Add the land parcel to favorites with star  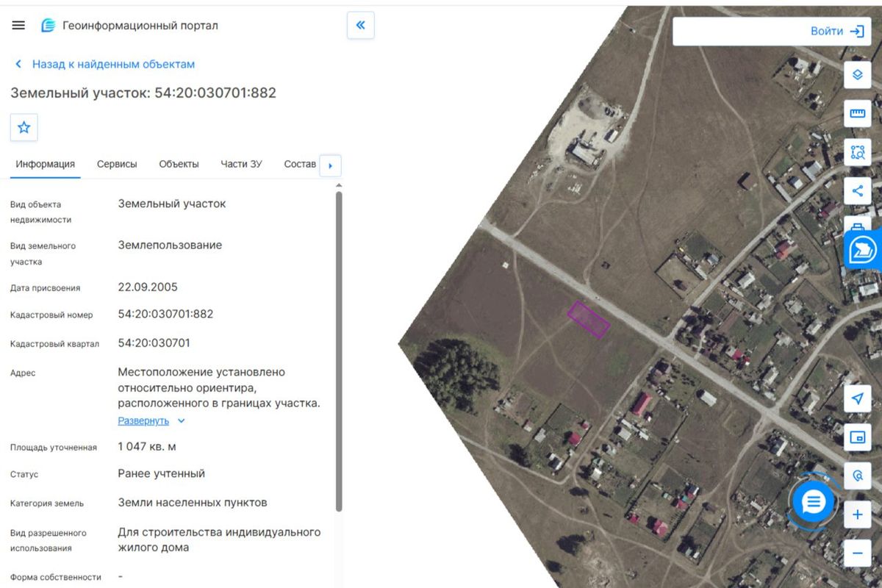tap(24, 127)
